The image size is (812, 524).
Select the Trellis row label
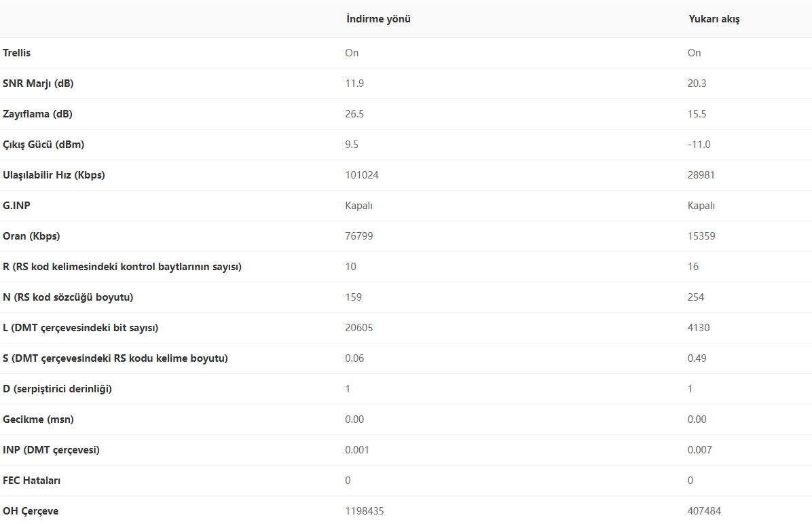[x=17, y=53]
